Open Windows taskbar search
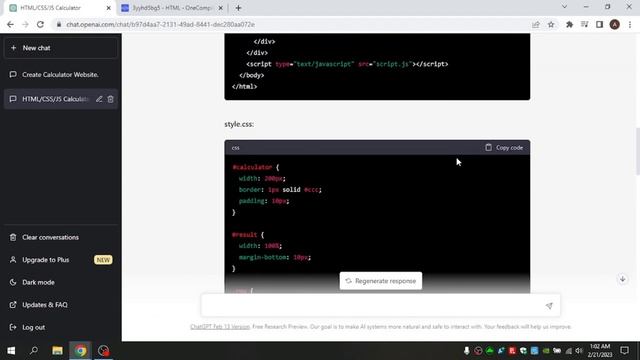Screen dimensions: 640x360 [x=34, y=351]
